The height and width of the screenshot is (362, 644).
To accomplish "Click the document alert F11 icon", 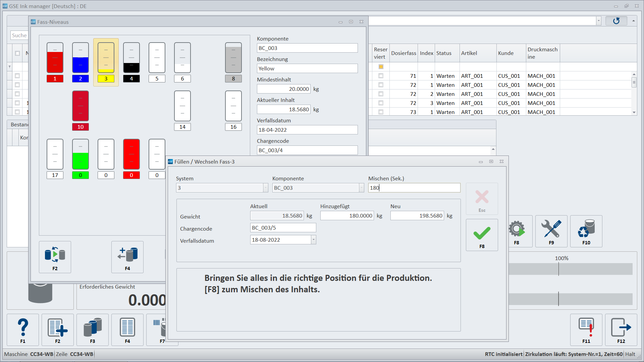I will pyautogui.click(x=586, y=329).
